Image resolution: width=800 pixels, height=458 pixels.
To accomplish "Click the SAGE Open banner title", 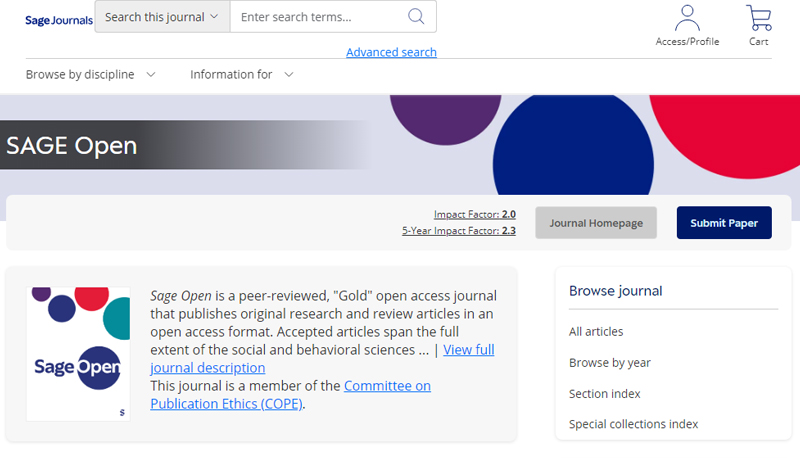I will (x=71, y=145).
